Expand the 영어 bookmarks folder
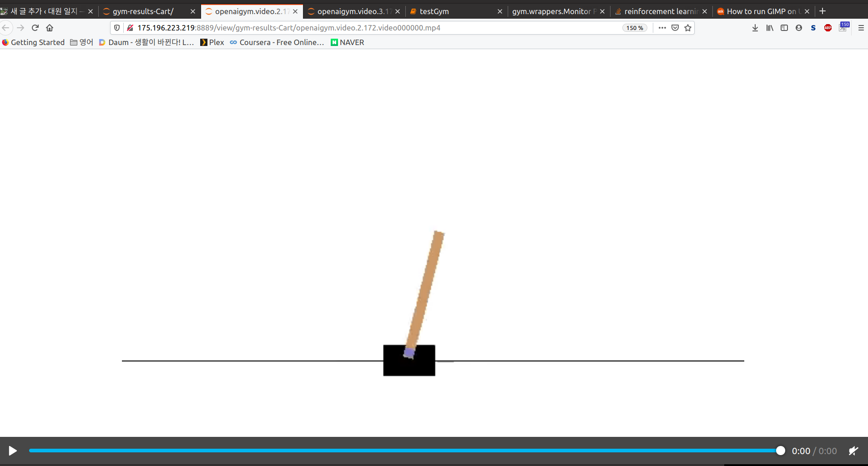Viewport: 868px width, 466px height. click(x=81, y=42)
